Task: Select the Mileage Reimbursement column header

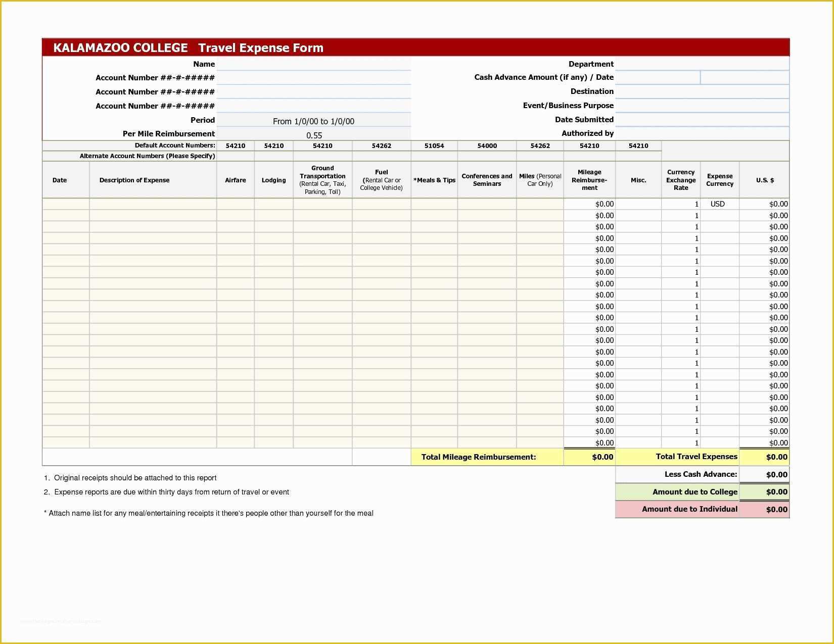Action: click(x=589, y=180)
